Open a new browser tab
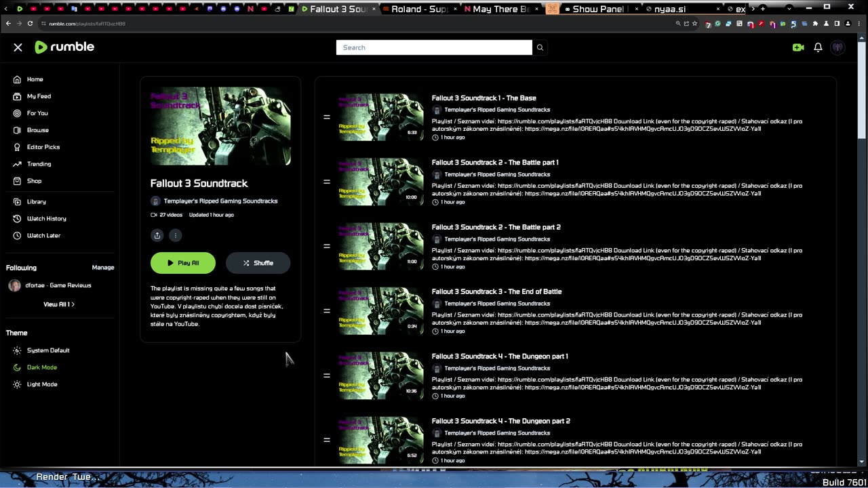The width and height of the screenshot is (868, 488). [x=763, y=9]
